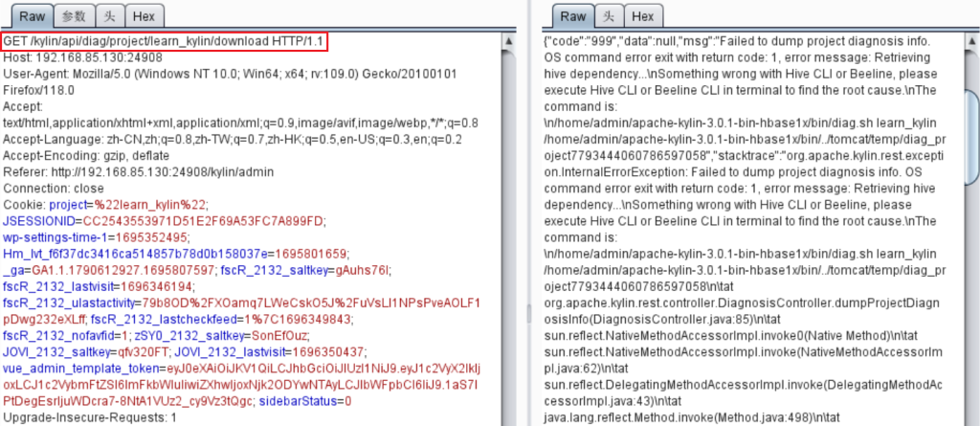Click the vue_admin_template_token cookie line
Viewport: 980px width, 426px height.
[x=240, y=368]
